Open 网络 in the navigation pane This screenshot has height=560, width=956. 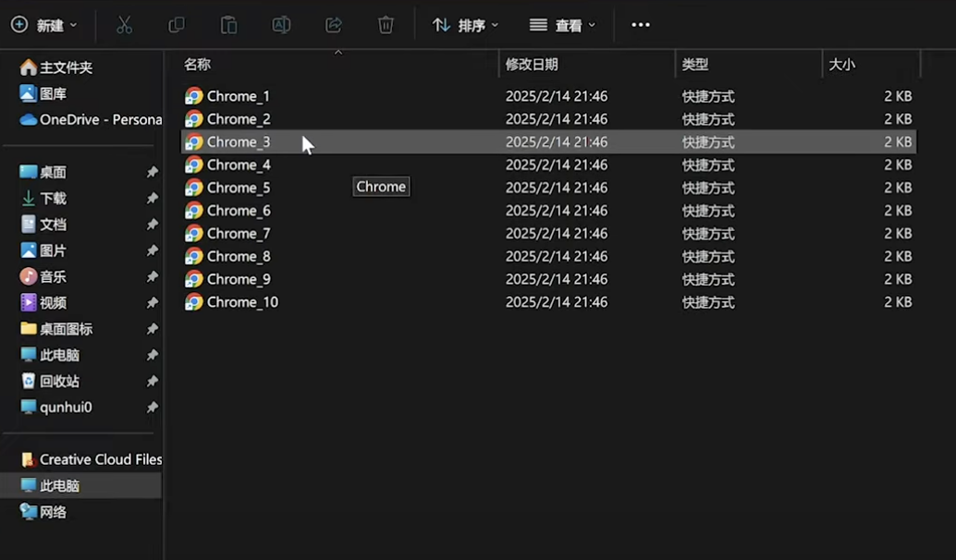pos(53,512)
